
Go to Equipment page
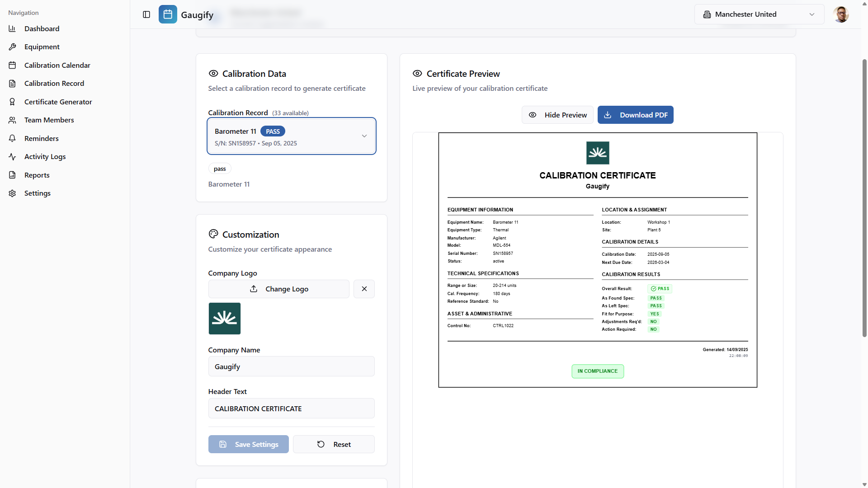tap(42, 47)
